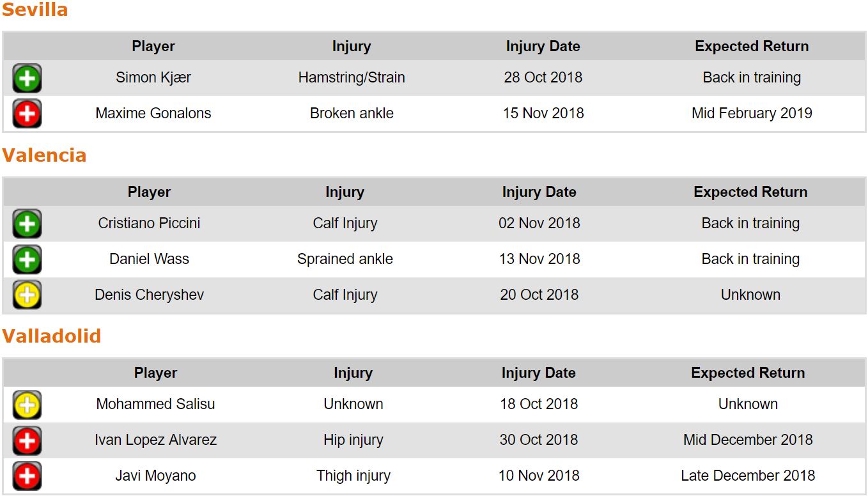Open the Sevilla team heading
Viewport: 868px width, 496px height.
(x=35, y=10)
